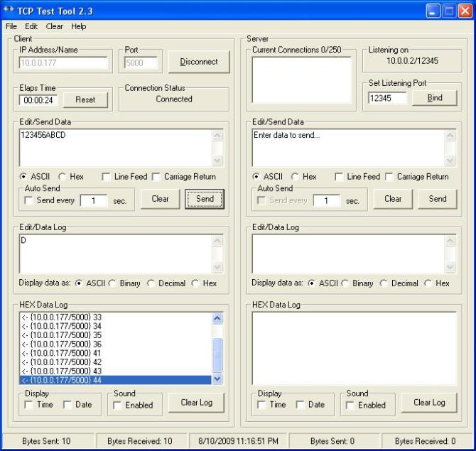Screen dimensions: 476x451
Task: Select Hex radio in client Edit/Send Data
Action: click(x=63, y=177)
